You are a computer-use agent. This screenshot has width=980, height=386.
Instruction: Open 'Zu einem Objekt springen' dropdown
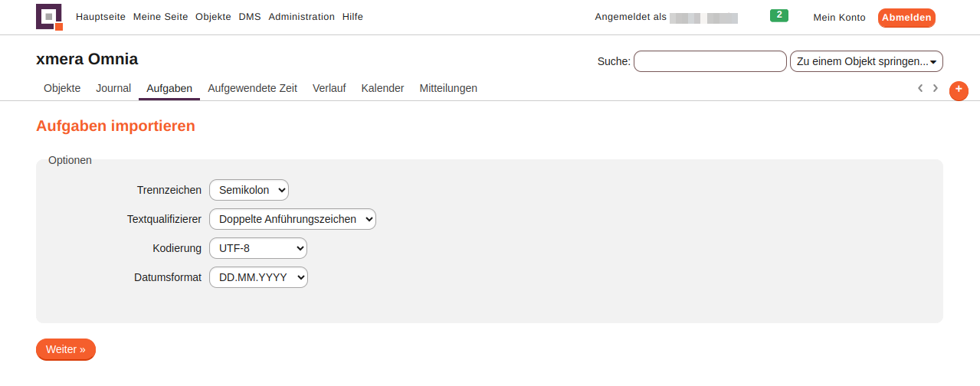pyautogui.click(x=866, y=61)
